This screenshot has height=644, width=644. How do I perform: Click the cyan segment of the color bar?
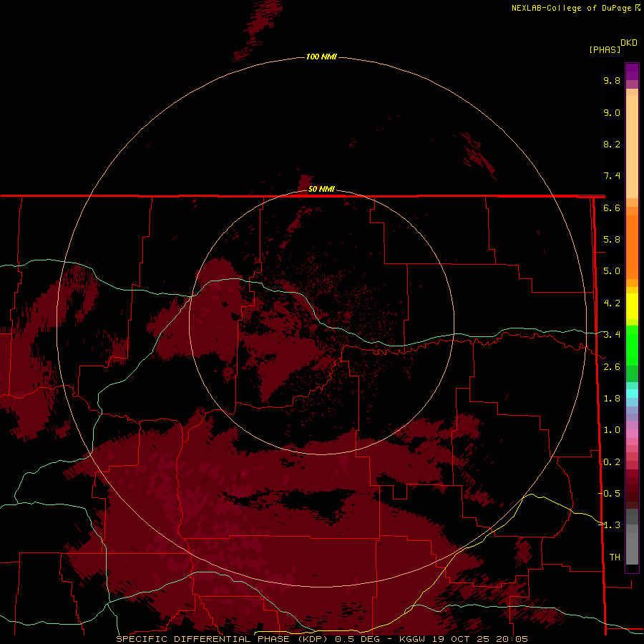coord(632,394)
